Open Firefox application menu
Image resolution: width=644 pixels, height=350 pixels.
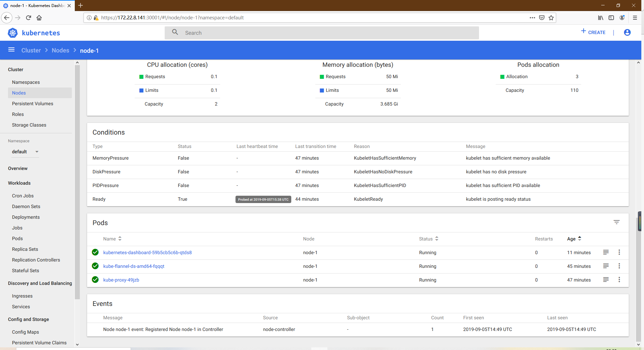[x=635, y=18]
